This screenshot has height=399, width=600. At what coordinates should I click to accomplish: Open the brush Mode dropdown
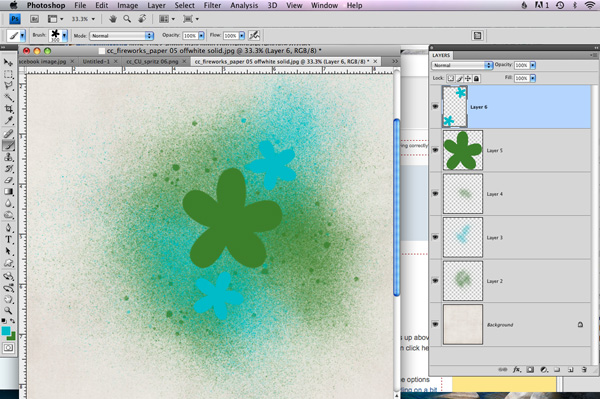(122, 36)
